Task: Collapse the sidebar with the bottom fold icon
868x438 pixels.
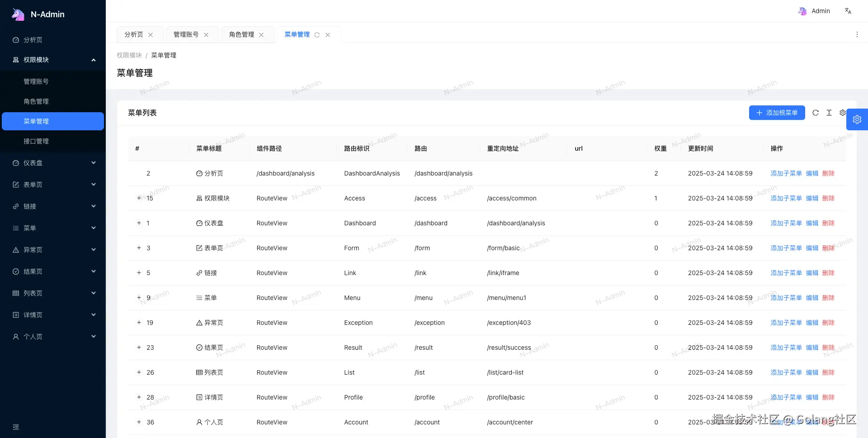Action: coord(16,427)
